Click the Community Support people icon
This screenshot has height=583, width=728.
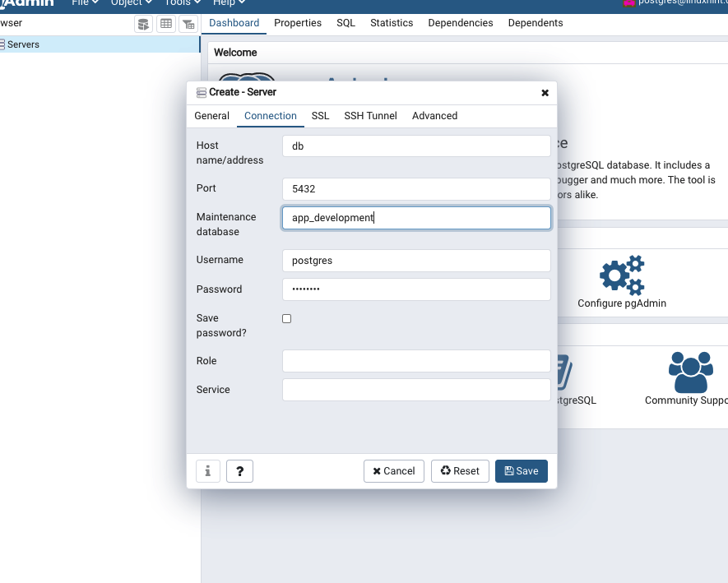(690, 372)
